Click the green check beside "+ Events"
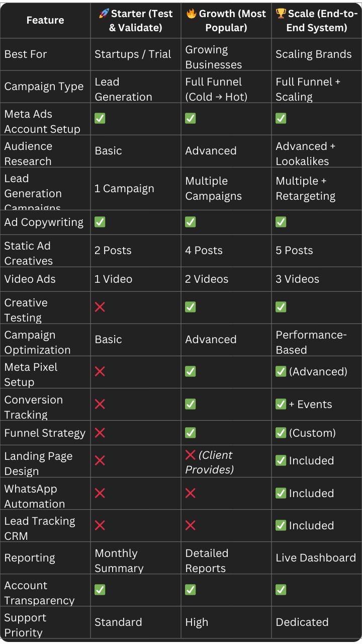This screenshot has width=362, height=644. pos(281,404)
